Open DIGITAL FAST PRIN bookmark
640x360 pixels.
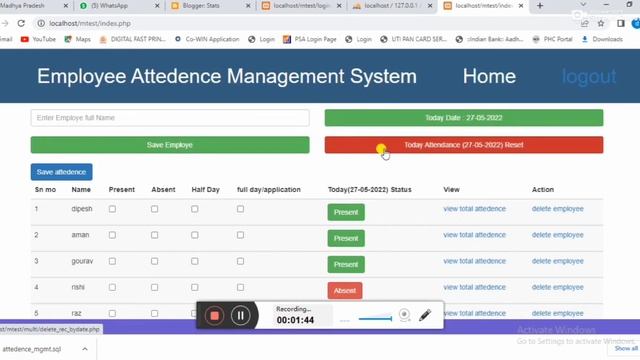tap(132, 39)
